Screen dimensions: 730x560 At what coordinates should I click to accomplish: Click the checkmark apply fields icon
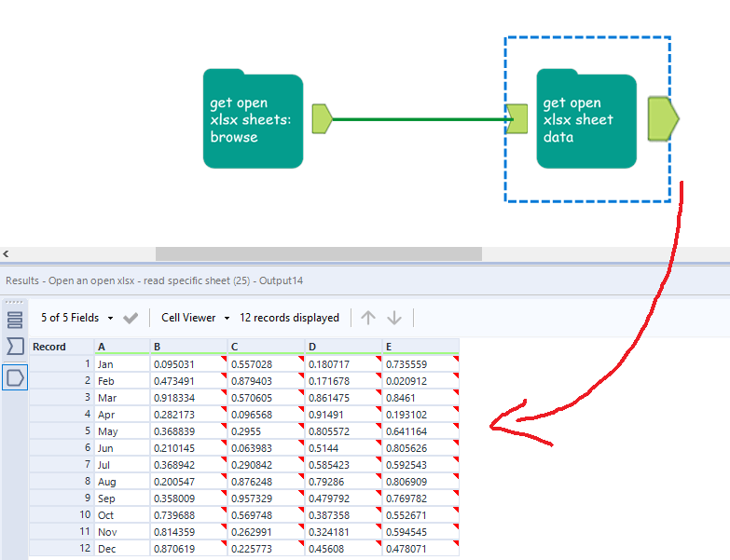[131, 318]
